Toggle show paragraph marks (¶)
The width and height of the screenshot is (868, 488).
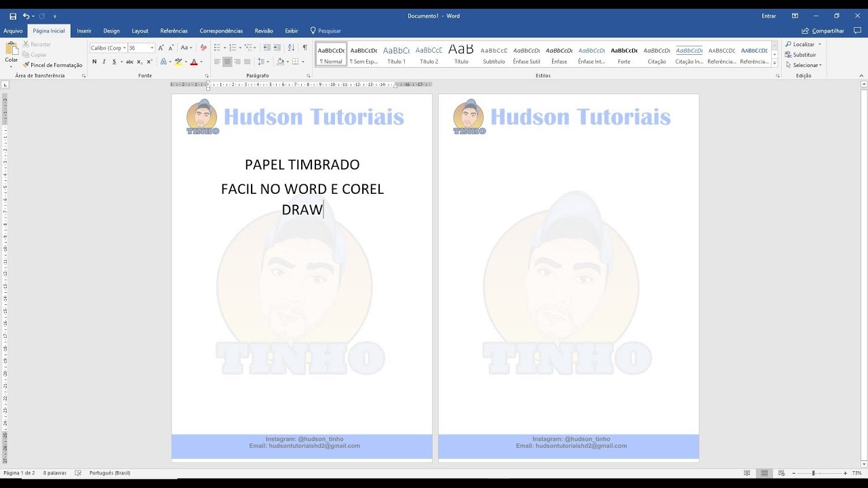point(305,47)
